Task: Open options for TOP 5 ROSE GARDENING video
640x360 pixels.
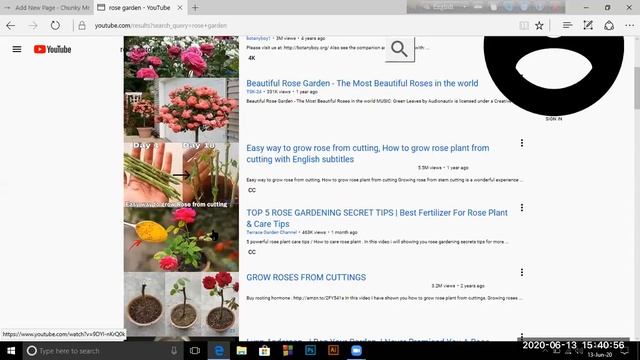Action: 522,208
